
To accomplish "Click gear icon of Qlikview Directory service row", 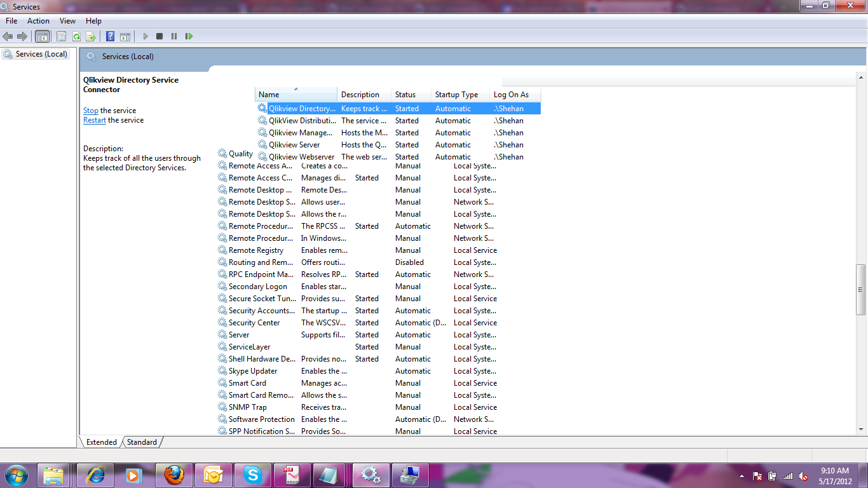I will (262, 109).
